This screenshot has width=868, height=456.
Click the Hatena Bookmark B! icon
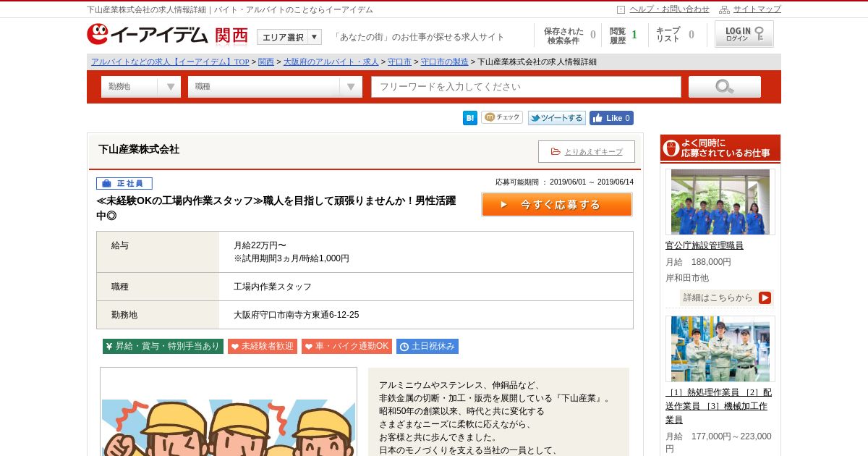click(x=470, y=118)
